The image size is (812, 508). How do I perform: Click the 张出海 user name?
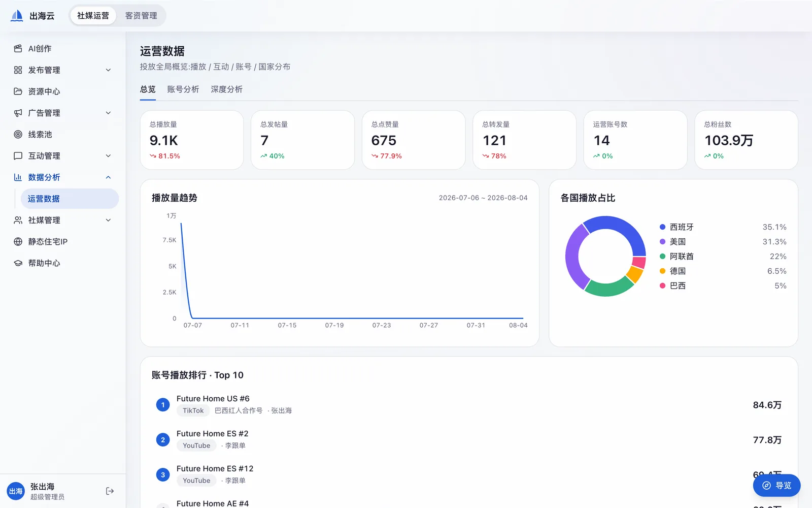click(x=42, y=487)
